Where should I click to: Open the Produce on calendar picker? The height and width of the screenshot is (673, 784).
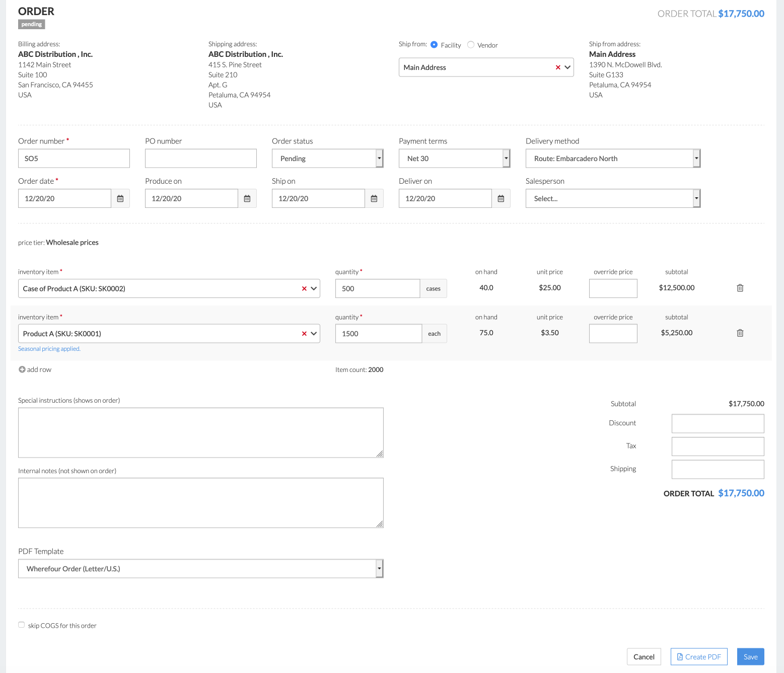247,199
